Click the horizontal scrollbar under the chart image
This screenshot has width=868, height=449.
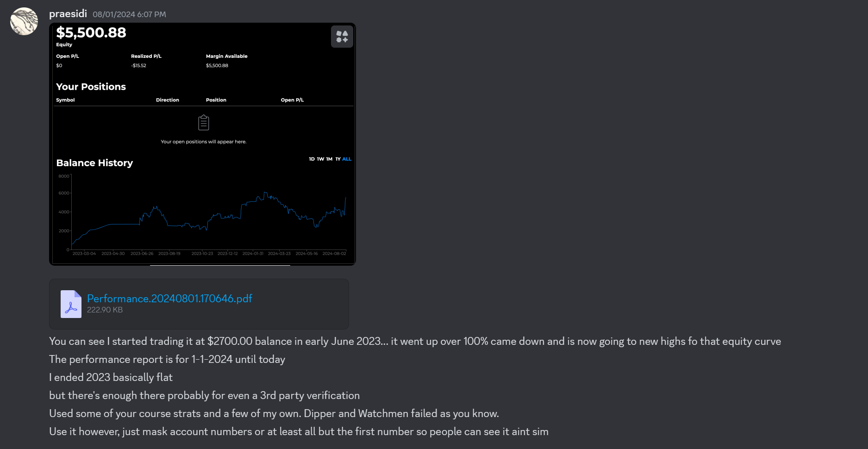pos(220,265)
